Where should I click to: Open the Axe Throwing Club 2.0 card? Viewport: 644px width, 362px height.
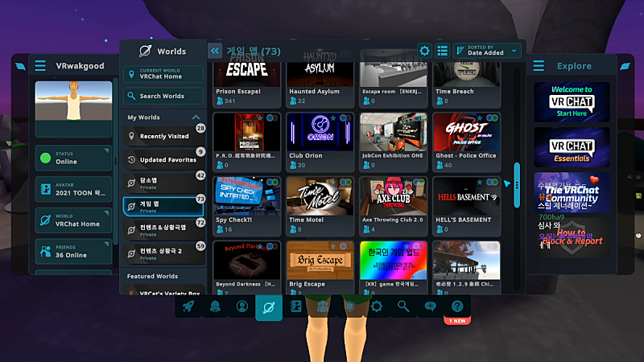[x=393, y=206]
